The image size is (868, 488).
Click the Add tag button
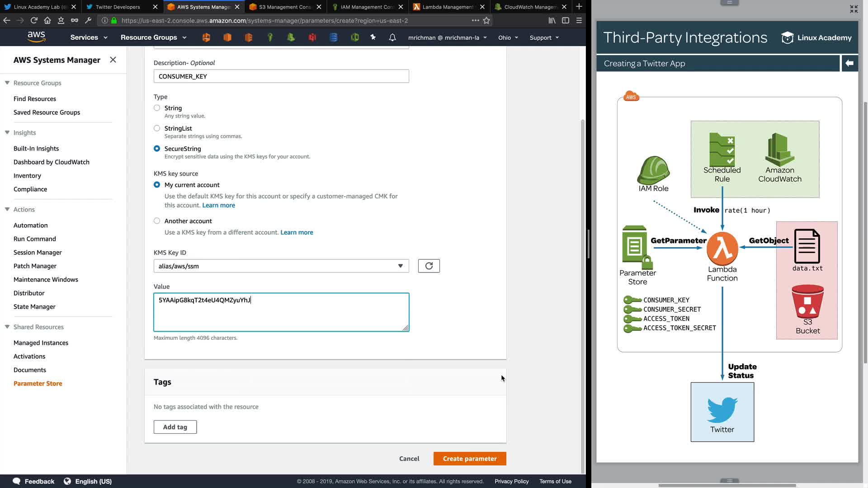point(175,427)
